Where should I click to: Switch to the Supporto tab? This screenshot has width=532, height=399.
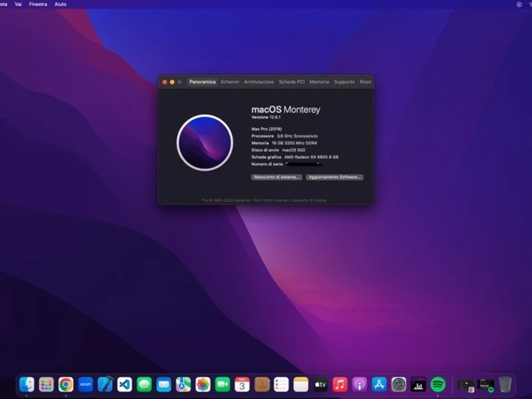[x=344, y=82]
